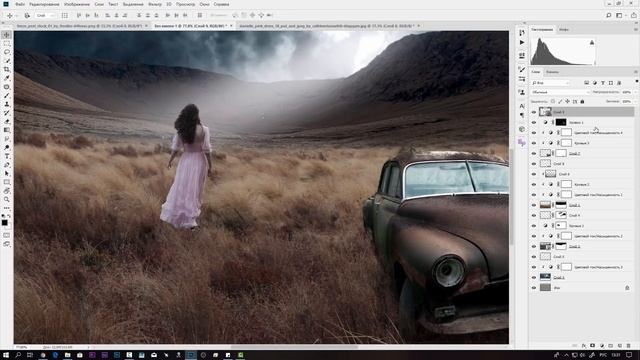The image size is (640, 360).
Task: Switch to the Инфо tab
Action: click(x=564, y=29)
